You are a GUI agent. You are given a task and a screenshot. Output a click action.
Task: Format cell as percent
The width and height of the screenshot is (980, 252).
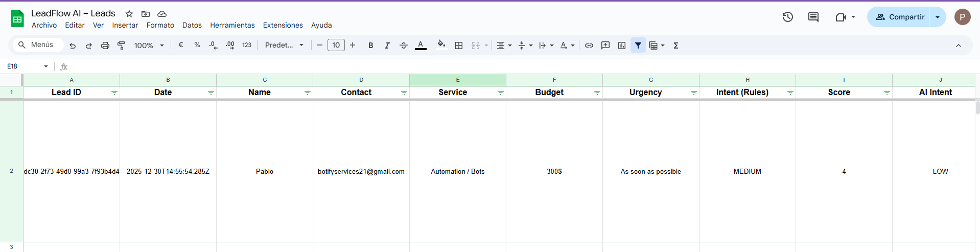click(x=197, y=45)
